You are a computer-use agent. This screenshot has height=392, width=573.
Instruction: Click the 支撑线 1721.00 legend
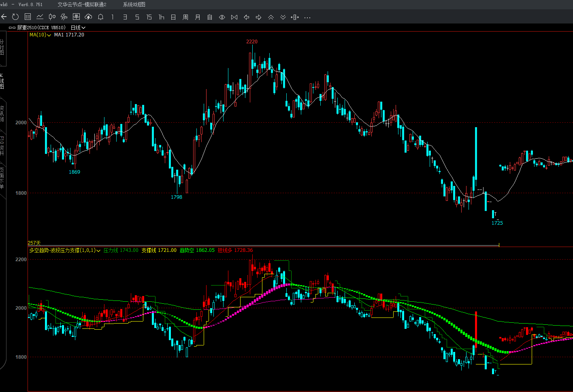tap(159, 250)
